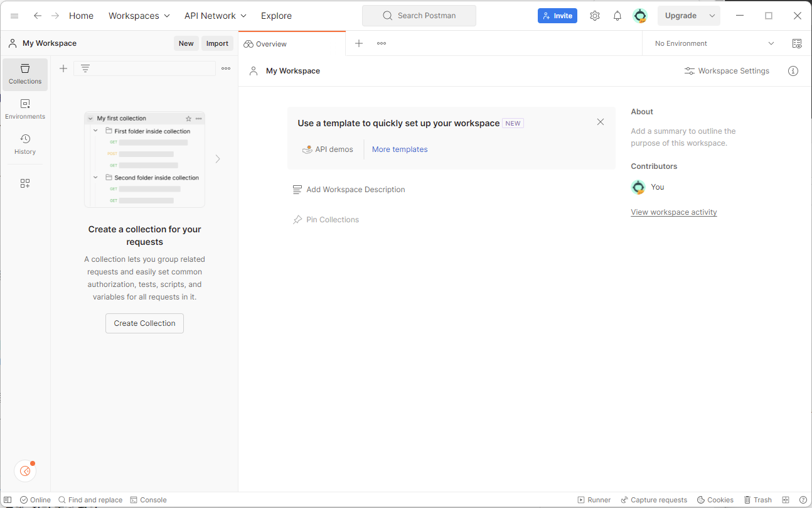Open the Trash
The height and width of the screenshot is (508, 812).
pyautogui.click(x=758, y=500)
